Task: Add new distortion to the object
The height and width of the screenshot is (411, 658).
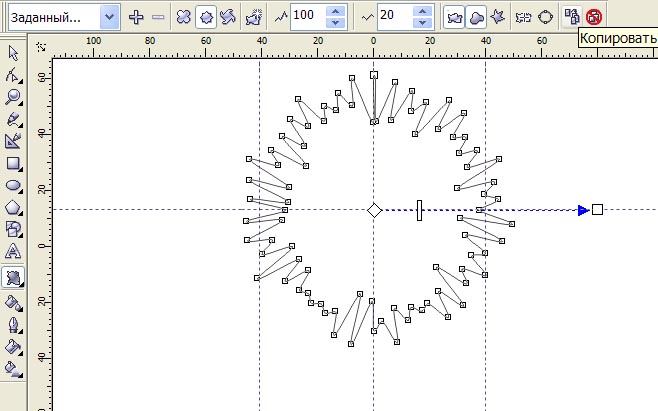Action: pos(254,17)
